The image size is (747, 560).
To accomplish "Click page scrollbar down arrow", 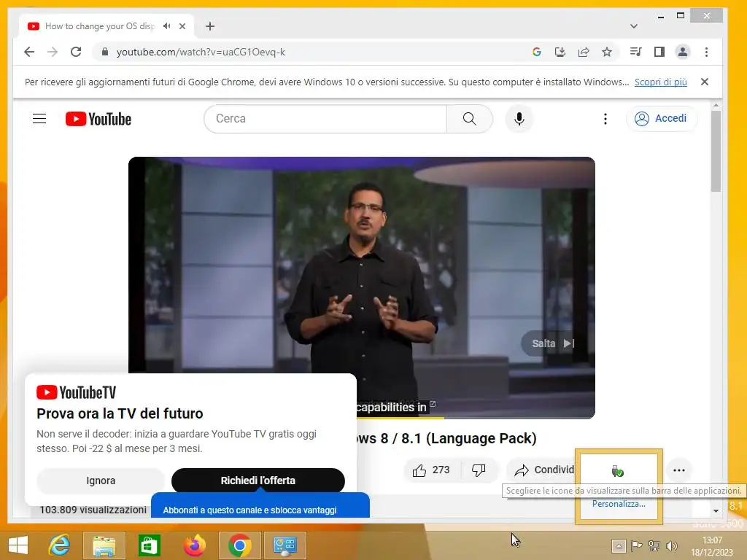I will tap(716, 511).
